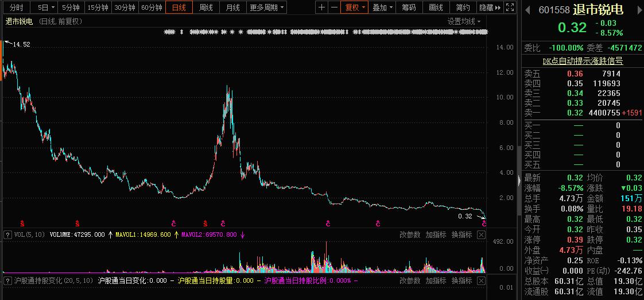Screen dimensions: 644x300
Task: Click PE(动) value -242.76
Action: click(629, 271)
